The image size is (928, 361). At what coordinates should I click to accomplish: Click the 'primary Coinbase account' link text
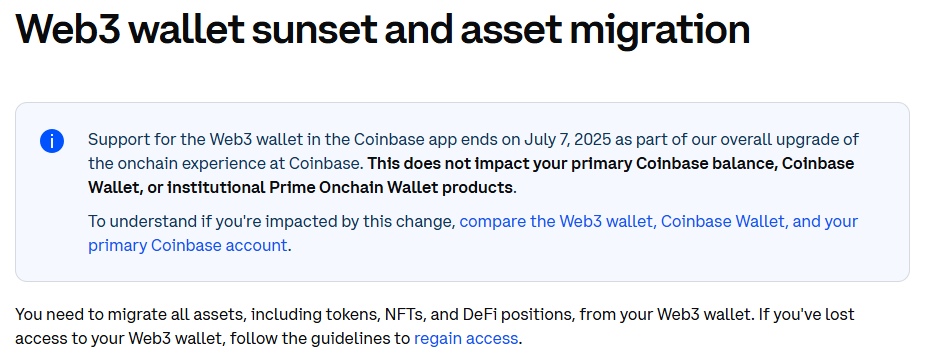[x=188, y=245]
